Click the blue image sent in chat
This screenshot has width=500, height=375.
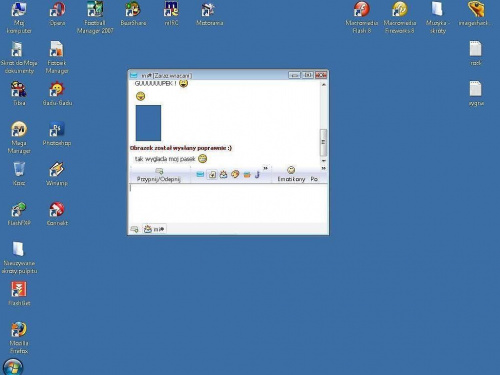coord(148,123)
